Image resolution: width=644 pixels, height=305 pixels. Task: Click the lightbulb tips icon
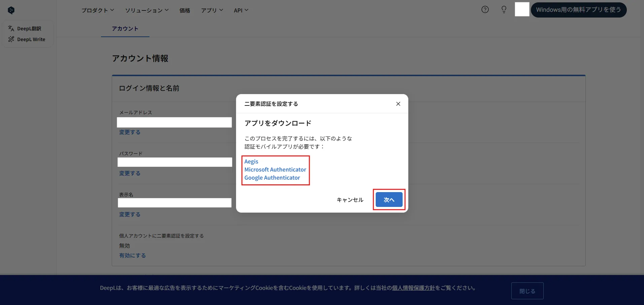[504, 9]
